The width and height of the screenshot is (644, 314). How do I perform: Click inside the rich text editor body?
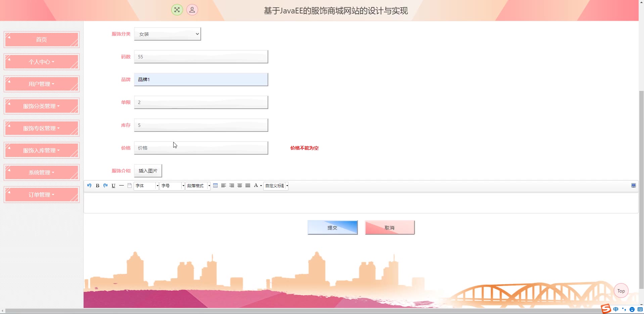coord(361,202)
